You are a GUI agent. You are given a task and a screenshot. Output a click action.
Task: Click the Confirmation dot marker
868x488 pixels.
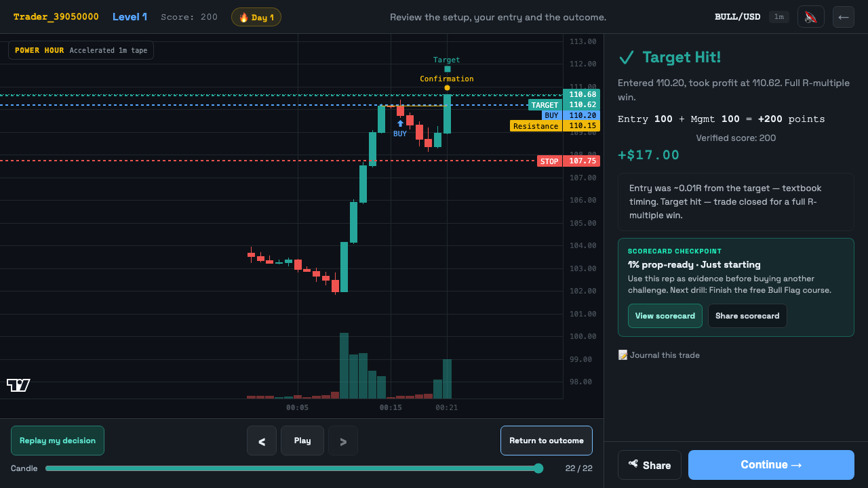click(447, 87)
